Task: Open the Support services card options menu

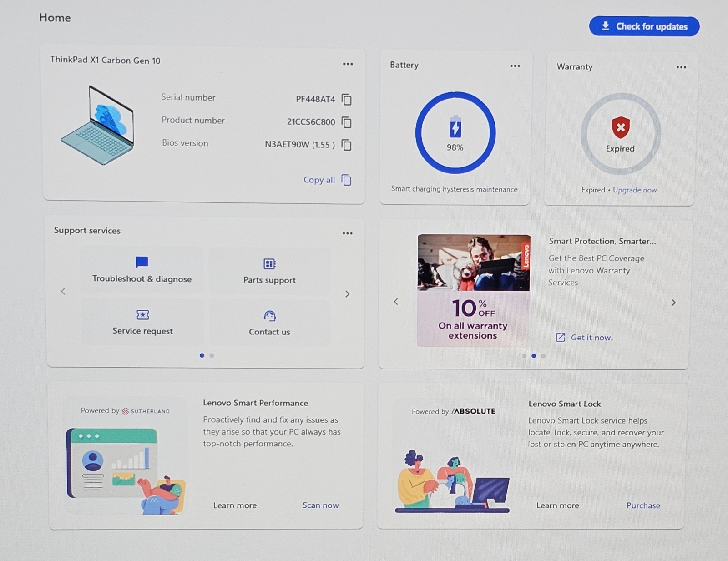Action: coord(348,233)
